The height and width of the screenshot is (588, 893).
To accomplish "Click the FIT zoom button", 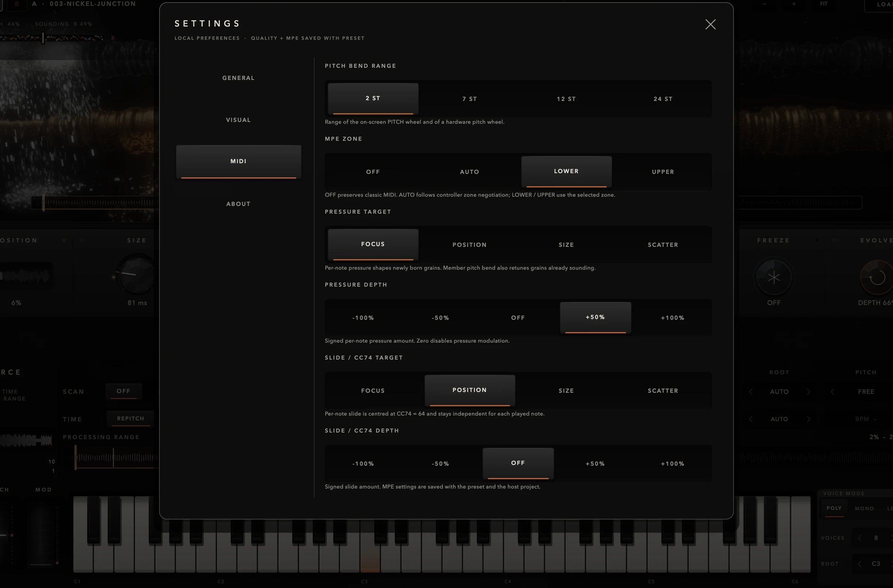I will coord(824,4).
